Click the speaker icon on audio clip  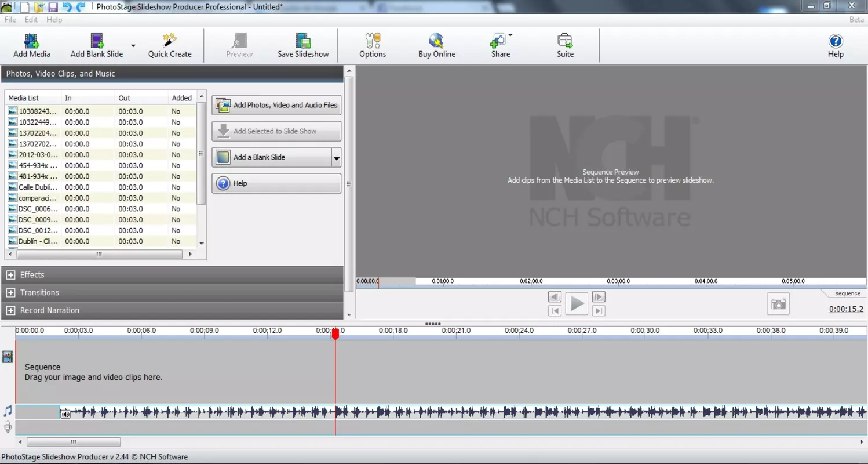(x=65, y=414)
